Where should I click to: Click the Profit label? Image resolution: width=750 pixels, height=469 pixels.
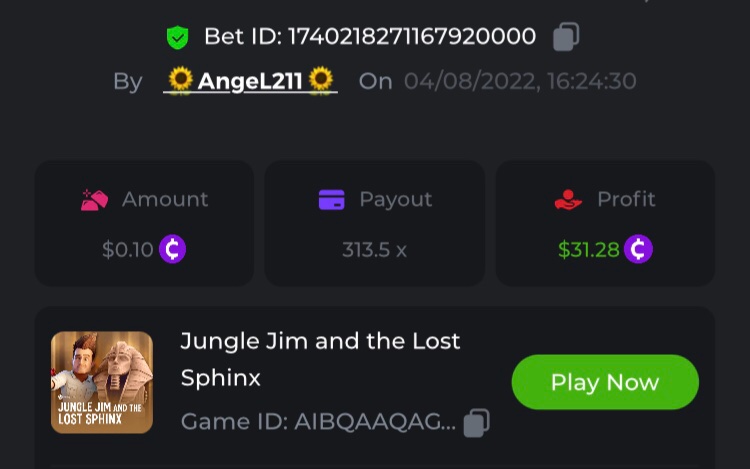(626, 200)
